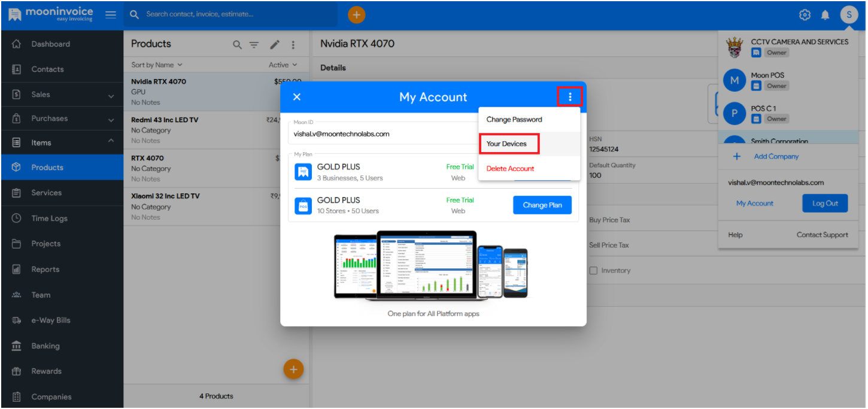Open Products list three-dot menu
This screenshot has height=409, width=868.
click(x=293, y=44)
